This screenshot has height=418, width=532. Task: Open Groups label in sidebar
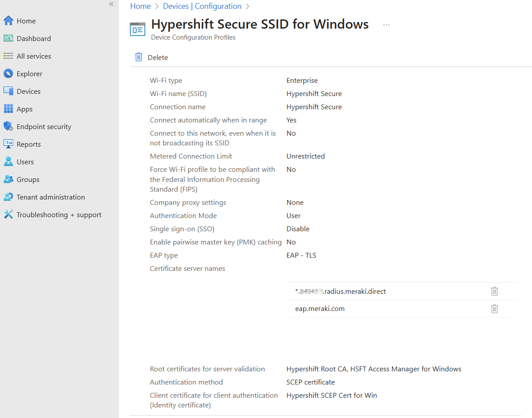coord(28,179)
